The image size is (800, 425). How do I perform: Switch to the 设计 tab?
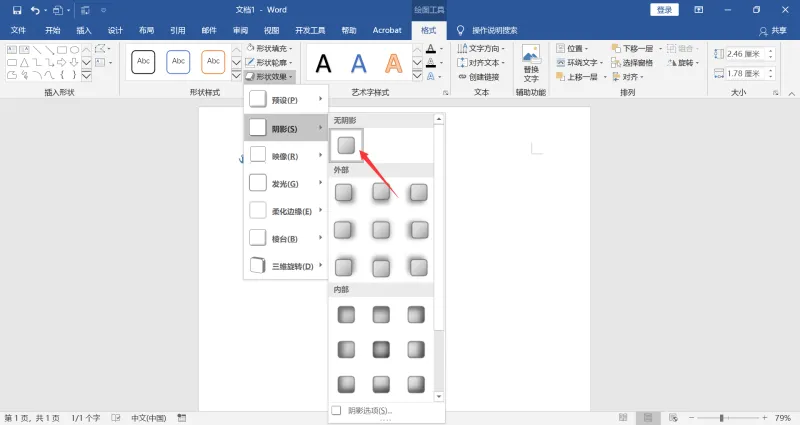pyautogui.click(x=115, y=30)
